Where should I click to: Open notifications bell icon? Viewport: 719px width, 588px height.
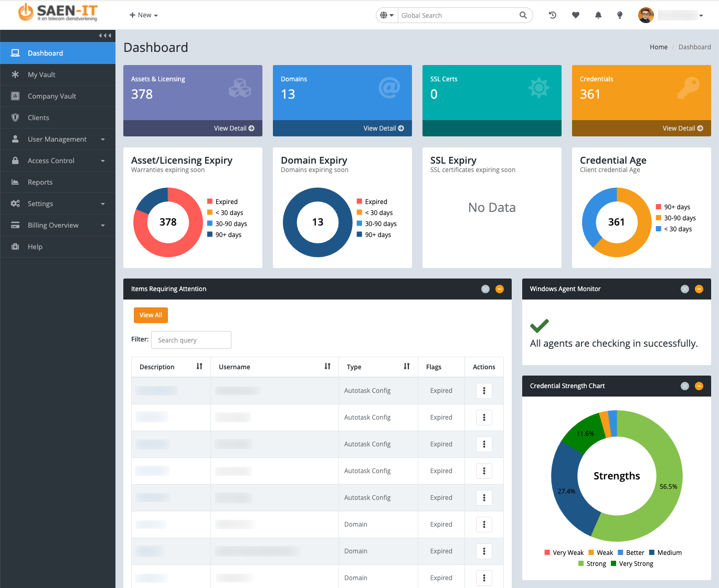click(598, 15)
